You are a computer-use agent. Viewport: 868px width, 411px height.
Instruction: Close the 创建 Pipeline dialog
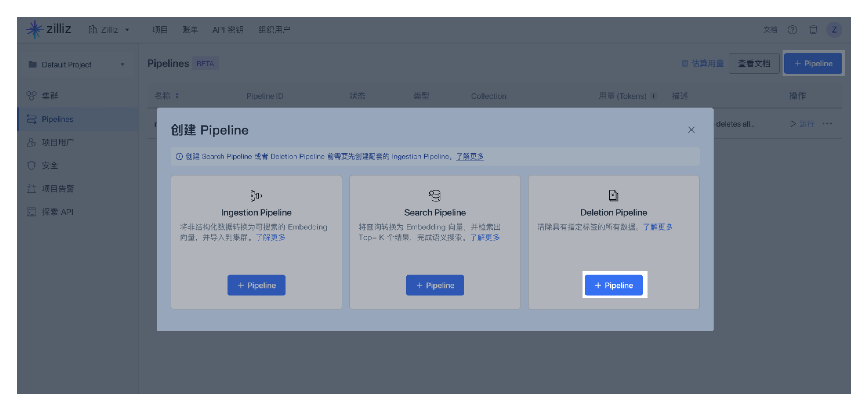tap(691, 130)
